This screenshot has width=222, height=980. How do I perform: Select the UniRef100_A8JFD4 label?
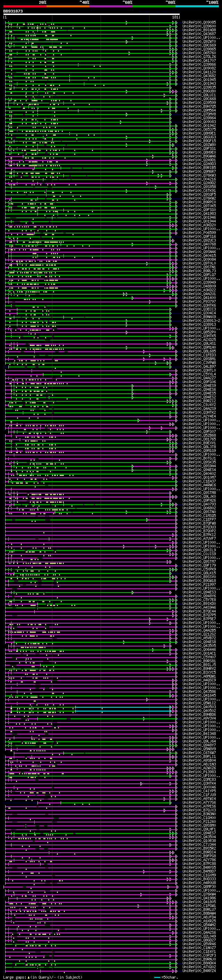point(199,917)
